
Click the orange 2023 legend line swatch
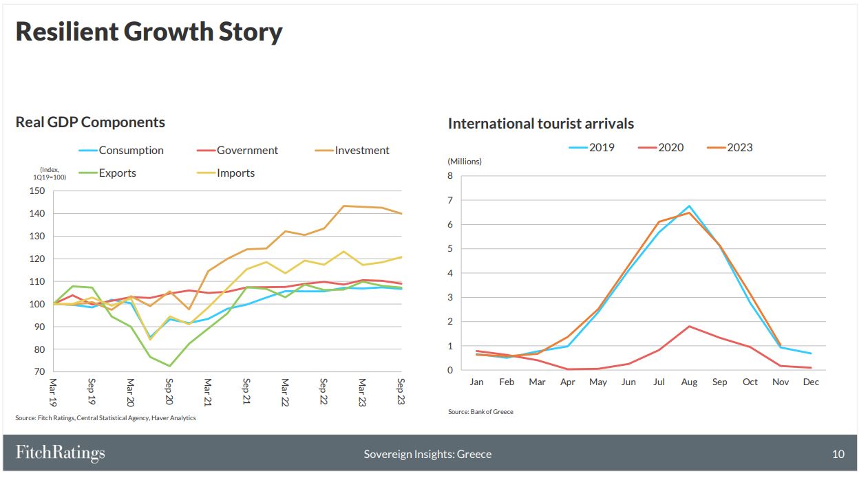[x=717, y=148]
